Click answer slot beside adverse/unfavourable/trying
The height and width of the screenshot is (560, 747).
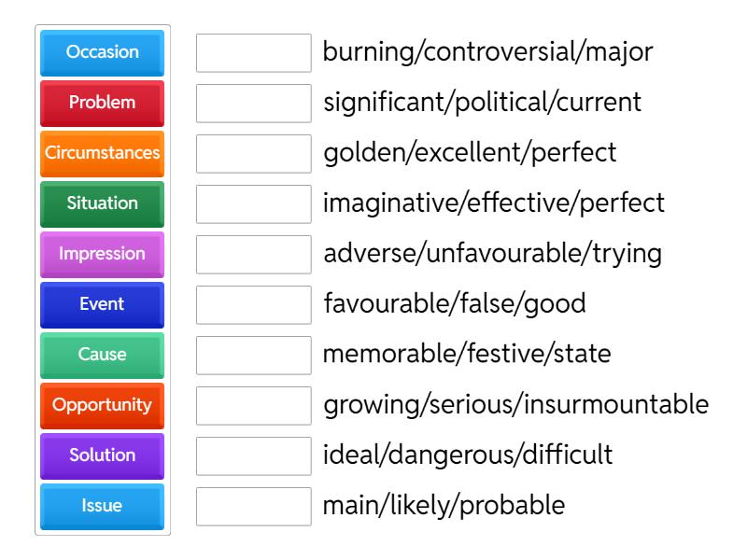[x=254, y=255]
